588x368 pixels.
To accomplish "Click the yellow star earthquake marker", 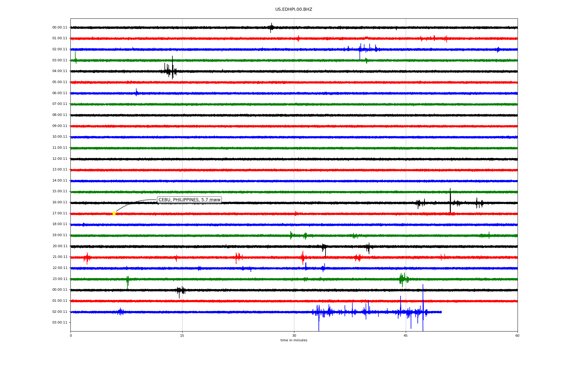I will (x=114, y=213).
